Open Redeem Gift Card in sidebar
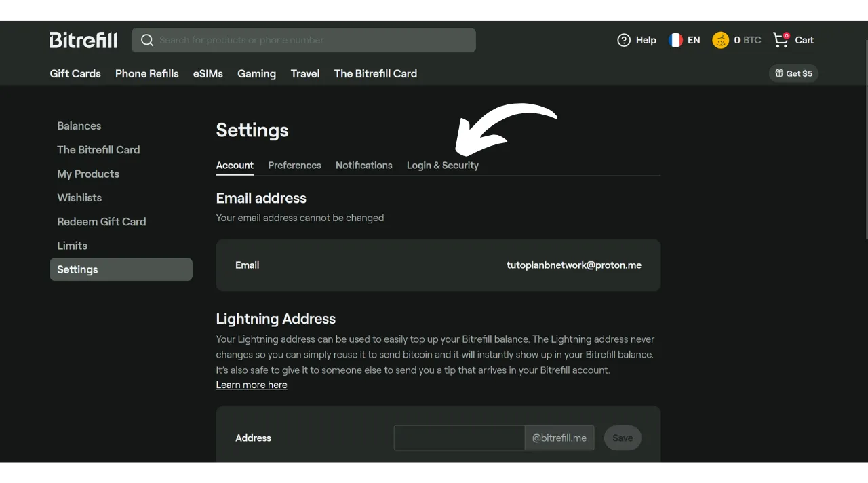Image resolution: width=868 pixels, height=483 pixels. coord(102,221)
